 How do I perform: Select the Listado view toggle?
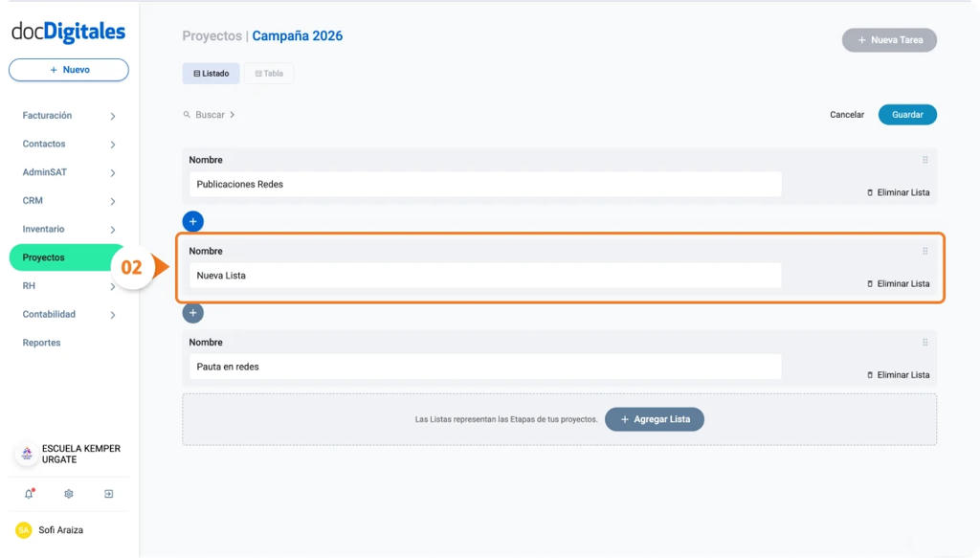[x=211, y=73]
